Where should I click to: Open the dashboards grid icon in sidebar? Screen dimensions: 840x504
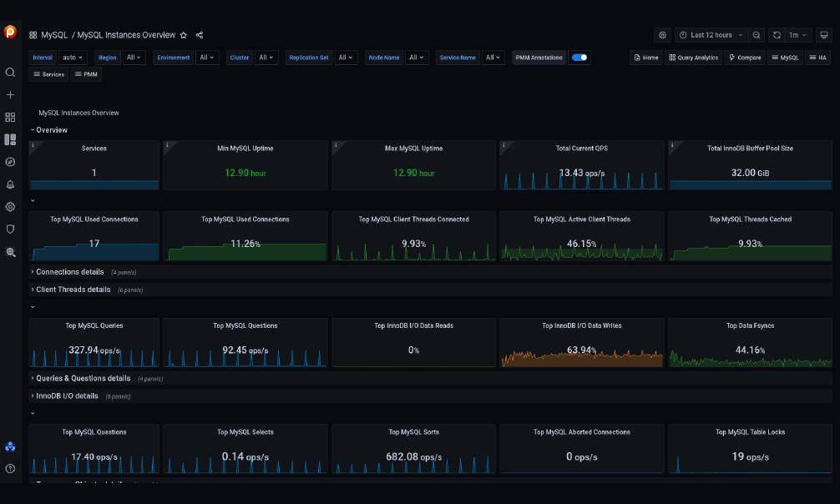click(x=10, y=118)
